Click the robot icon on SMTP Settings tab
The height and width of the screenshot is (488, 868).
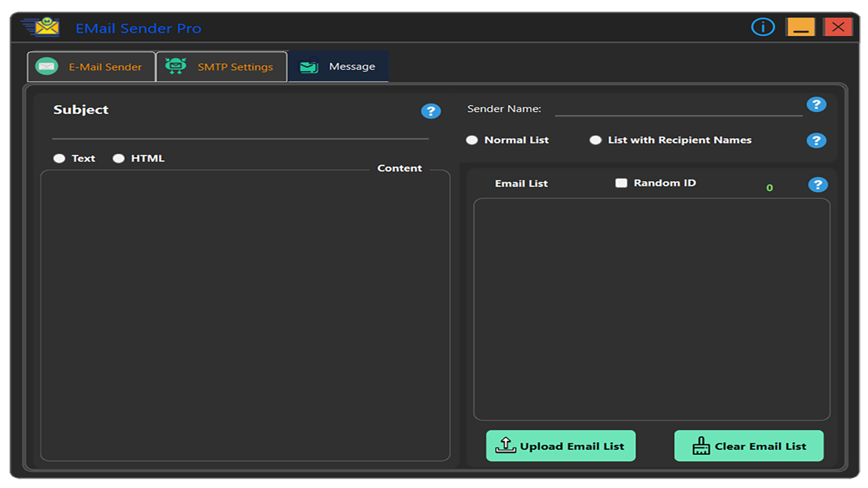176,66
